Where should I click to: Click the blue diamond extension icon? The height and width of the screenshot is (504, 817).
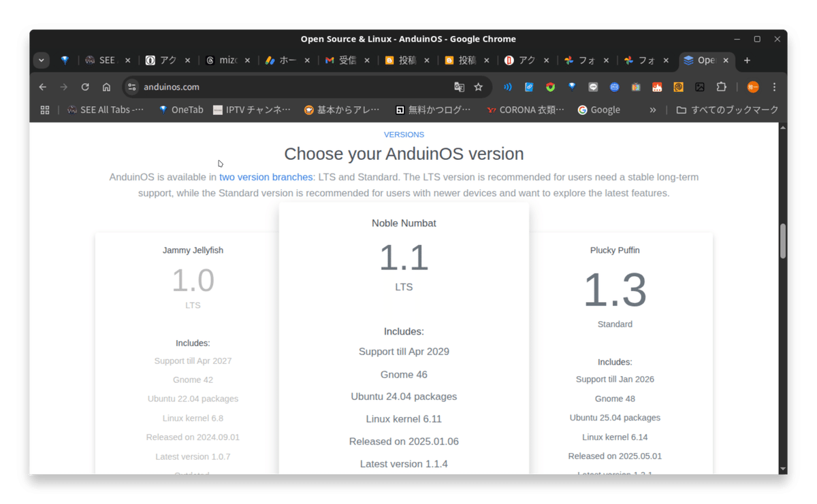click(571, 86)
